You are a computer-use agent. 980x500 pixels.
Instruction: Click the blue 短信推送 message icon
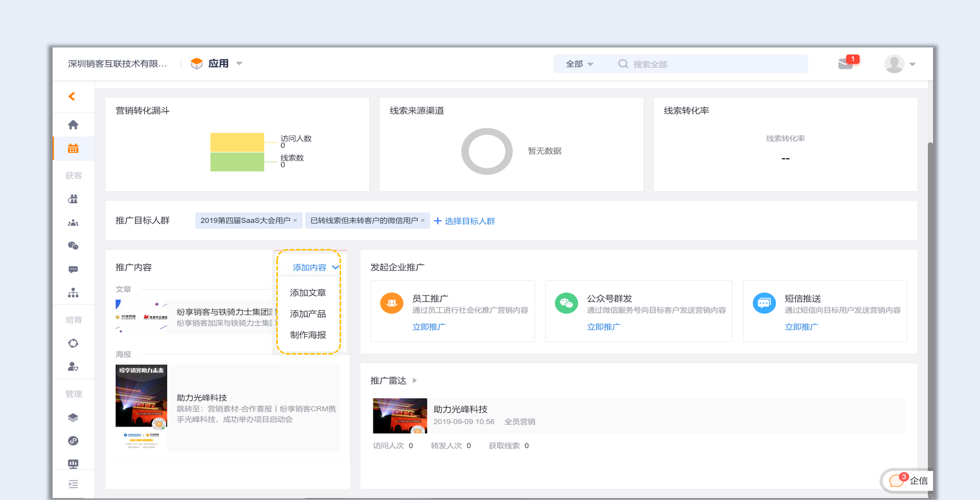764,303
